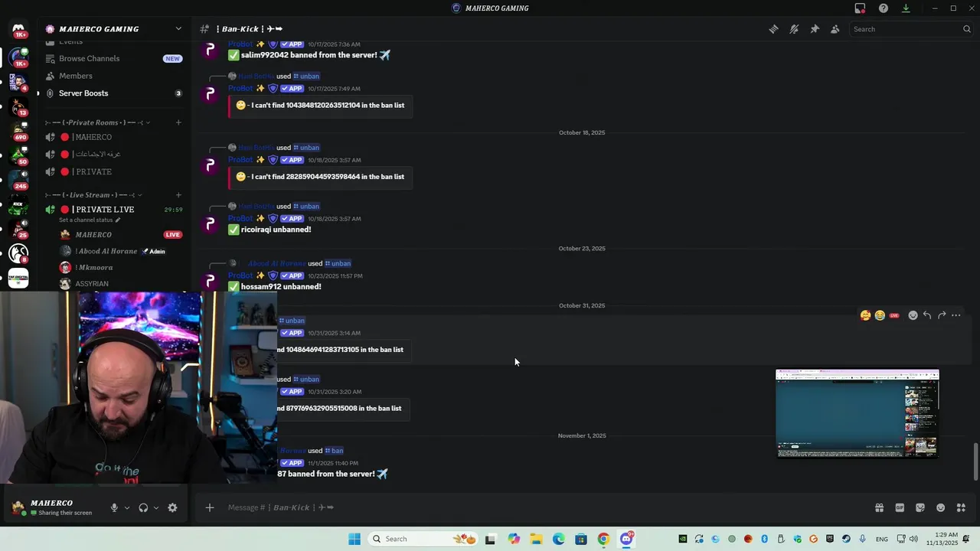Image resolution: width=980 pixels, height=551 pixels.
Task: Open pinned messages in channel header
Action: [x=815, y=29]
